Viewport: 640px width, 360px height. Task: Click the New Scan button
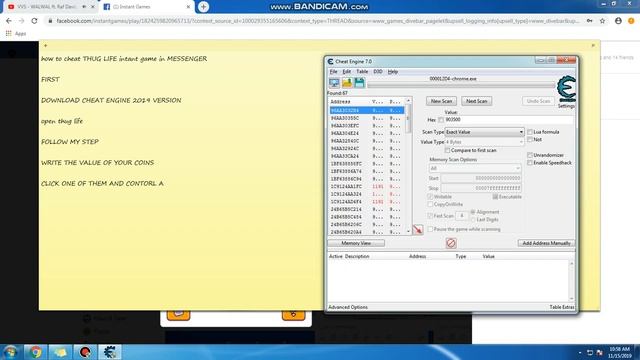pos(441,101)
